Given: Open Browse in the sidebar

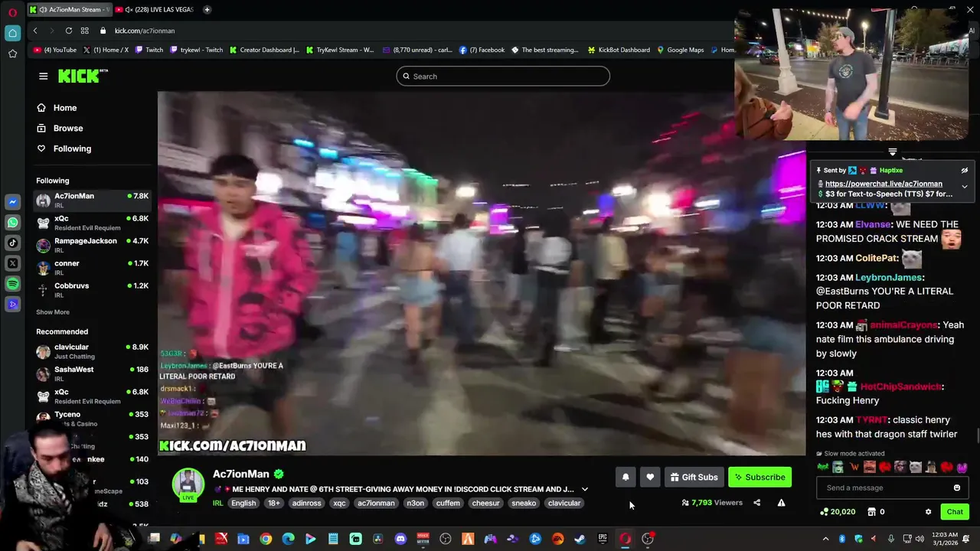Looking at the screenshot, I should 60,128.
